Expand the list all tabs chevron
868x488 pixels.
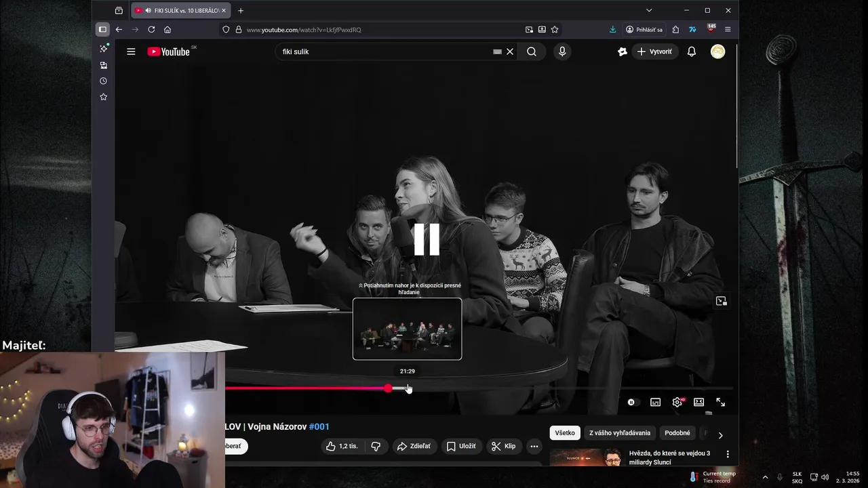coord(649,10)
